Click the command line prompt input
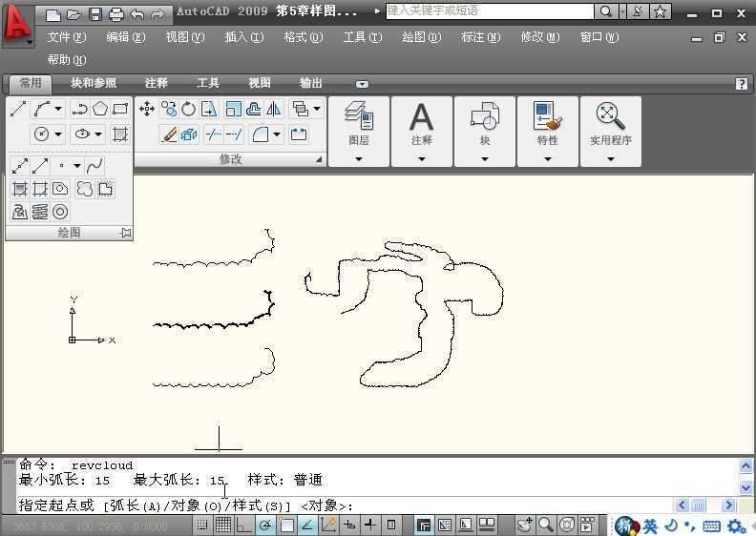Screen dimensions: 756x536 pos(345,505)
